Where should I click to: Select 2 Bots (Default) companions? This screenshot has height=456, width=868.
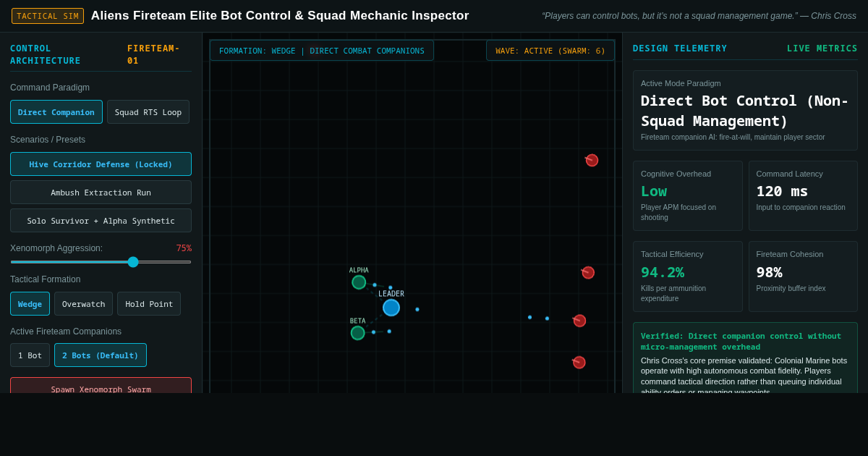pyautogui.click(x=101, y=355)
